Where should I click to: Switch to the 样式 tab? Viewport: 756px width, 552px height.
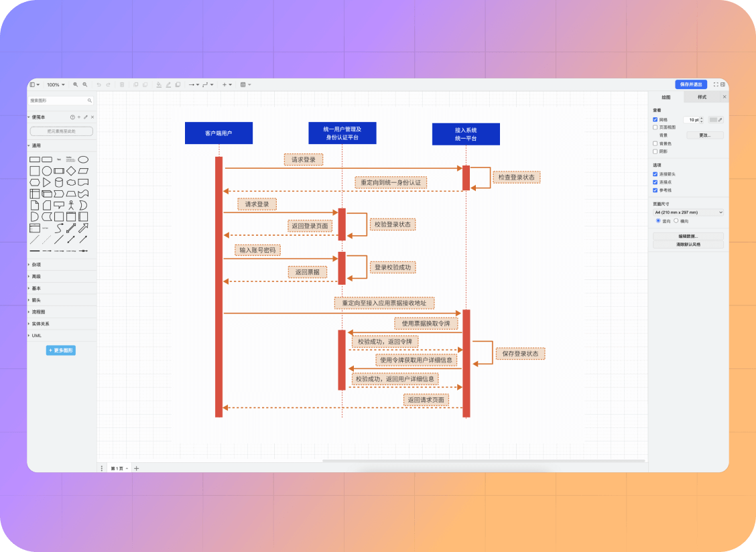pos(702,97)
